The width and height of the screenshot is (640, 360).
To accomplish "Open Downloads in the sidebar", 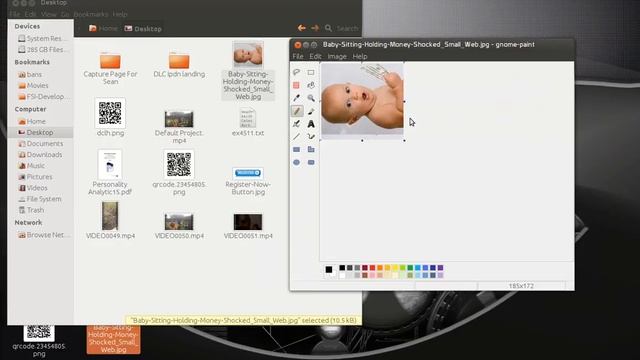I will [40, 154].
